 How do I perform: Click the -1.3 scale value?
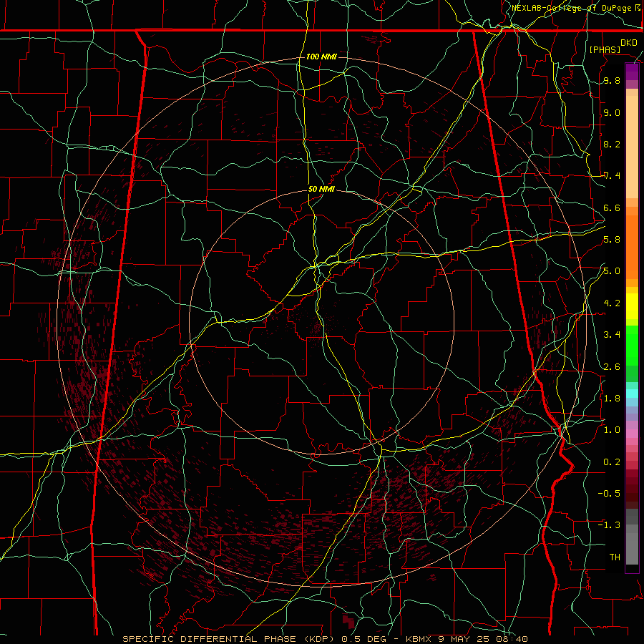609,525
